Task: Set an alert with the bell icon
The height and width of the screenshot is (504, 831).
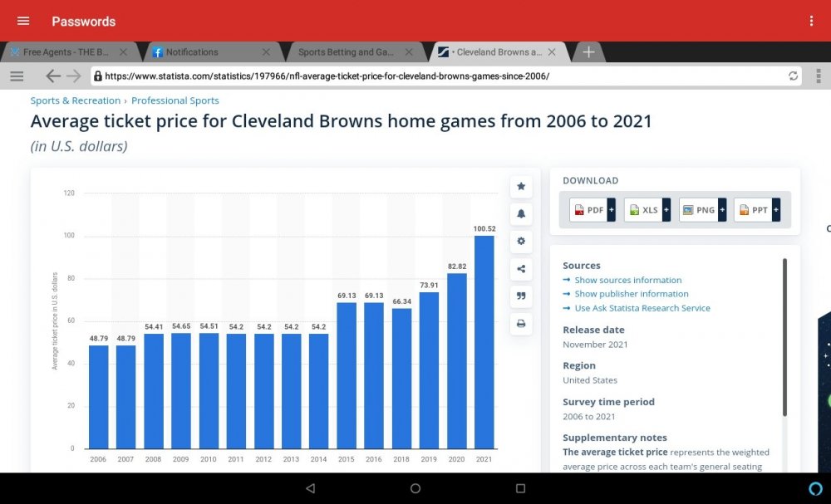Action: coord(521,214)
